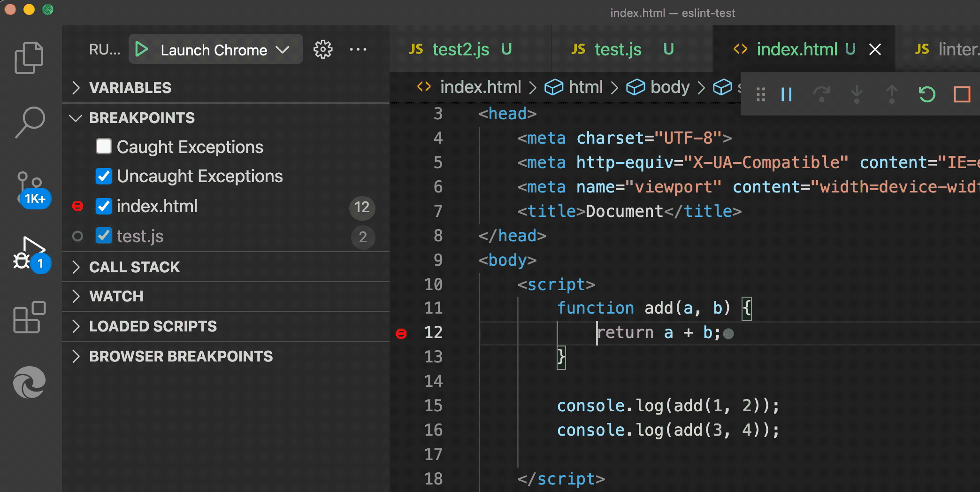Screen dimensions: 980x492
Task: Switch to the test2.js tab
Action: pos(460,49)
